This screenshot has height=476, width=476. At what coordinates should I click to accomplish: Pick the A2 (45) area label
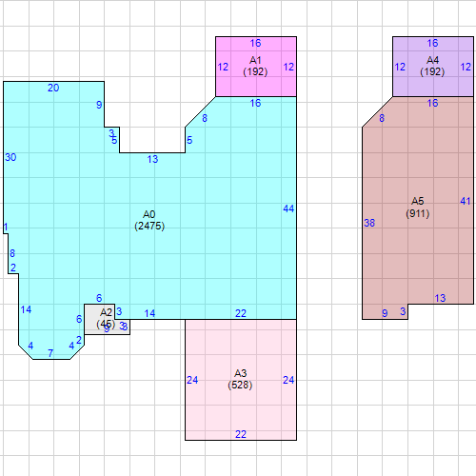(106, 318)
